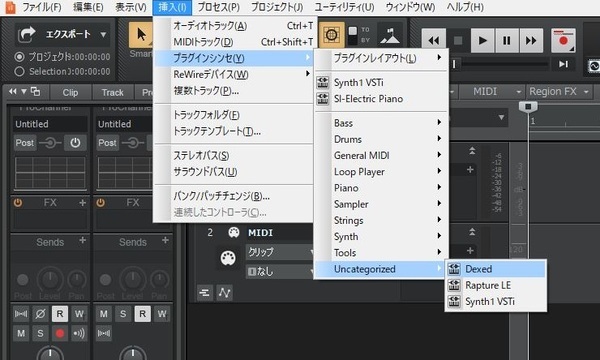Click the Dexed synth plugin icon
The width and height of the screenshot is (600, 360).
(454, 269)
